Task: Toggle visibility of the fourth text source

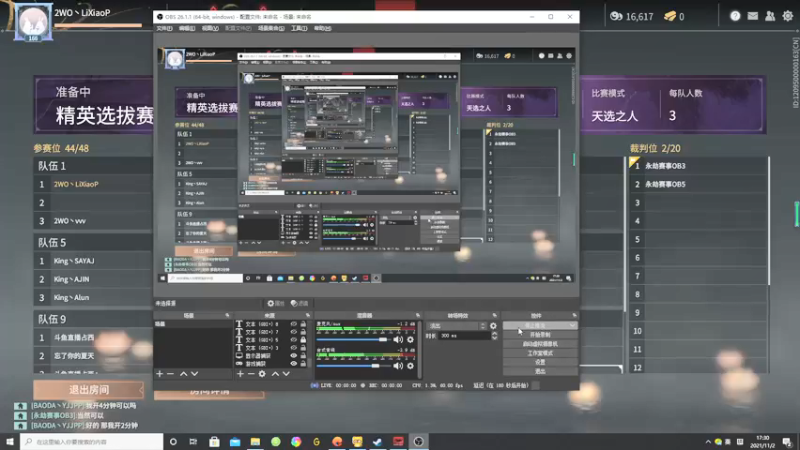Action: point(293,347)
